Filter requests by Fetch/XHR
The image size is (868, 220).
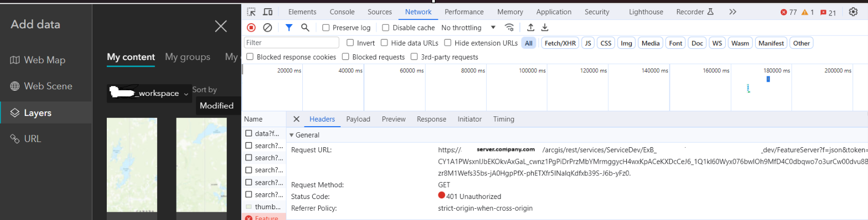(560, 43)
